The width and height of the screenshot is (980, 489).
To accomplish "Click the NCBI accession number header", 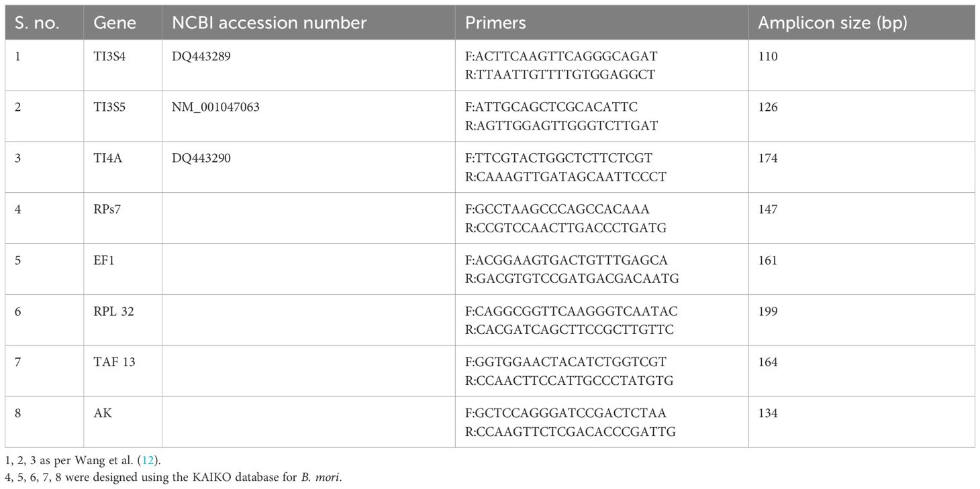I will (269, 23).
